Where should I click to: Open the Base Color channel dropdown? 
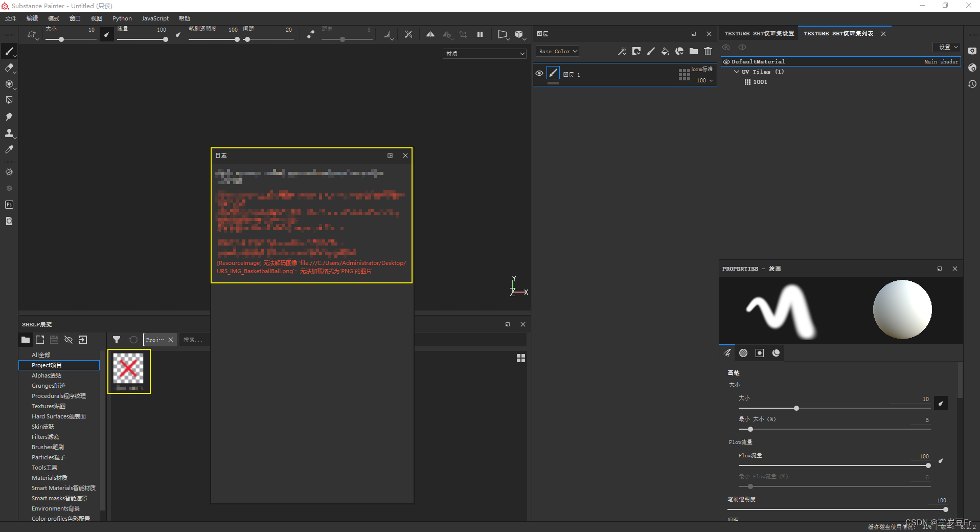click(x=557, y=51)
